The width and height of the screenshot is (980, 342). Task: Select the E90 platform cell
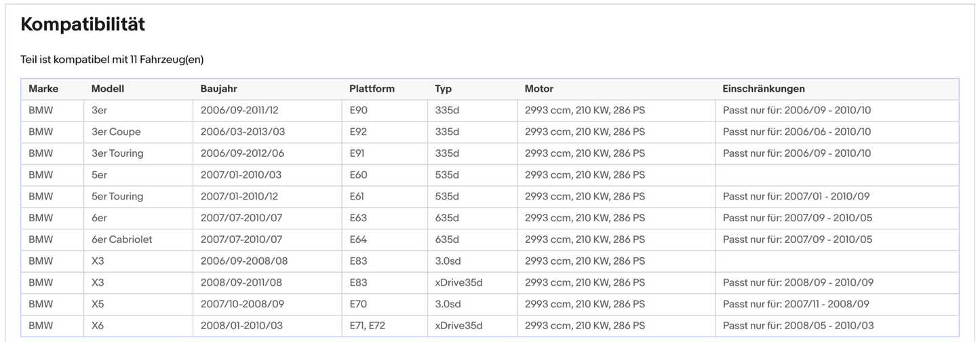[358, 110]
